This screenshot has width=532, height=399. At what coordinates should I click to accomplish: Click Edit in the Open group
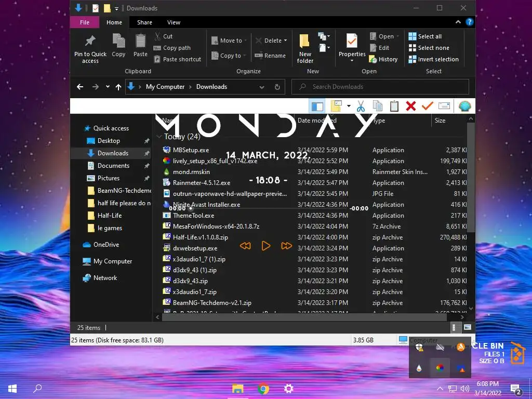[x=379, y=48]
